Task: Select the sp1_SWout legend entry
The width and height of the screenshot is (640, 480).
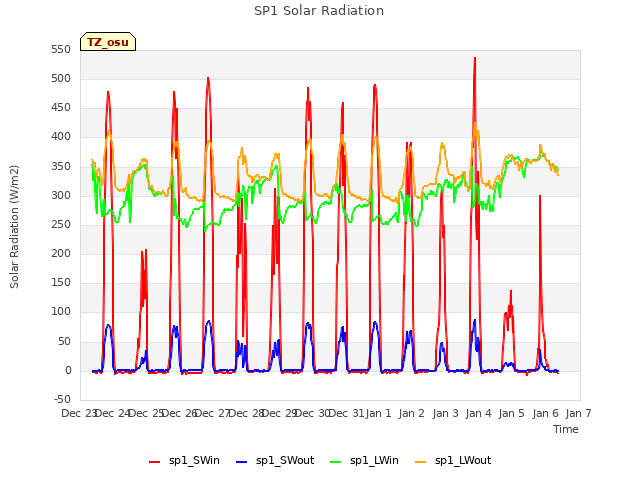Action: click(276, 460)
